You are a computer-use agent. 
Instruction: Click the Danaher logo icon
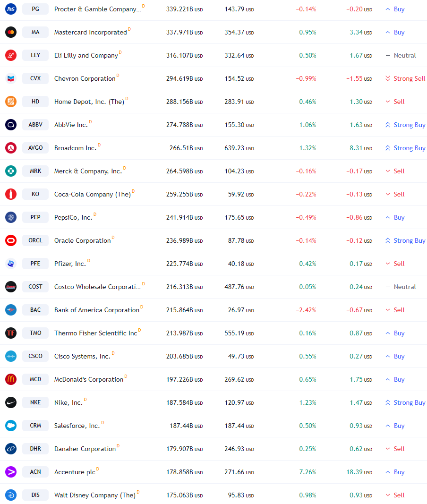coord(11,449)
